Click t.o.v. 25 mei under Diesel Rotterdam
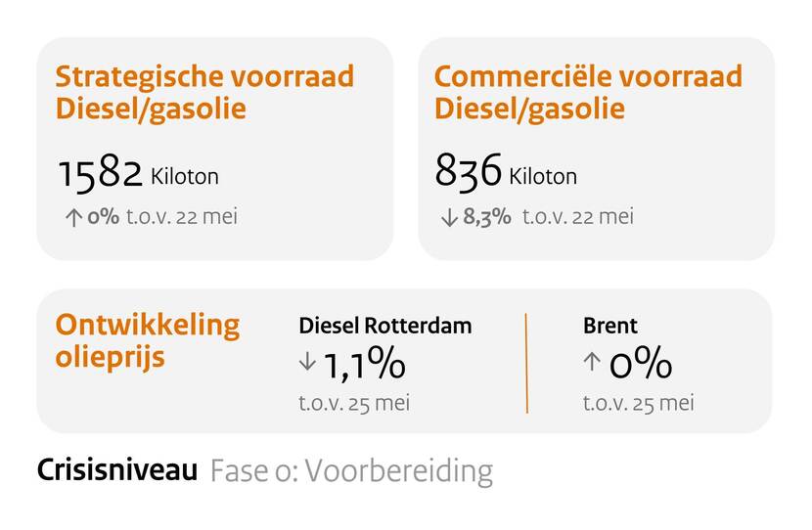This screenshot has width=812, height=530. pos(353,402)
